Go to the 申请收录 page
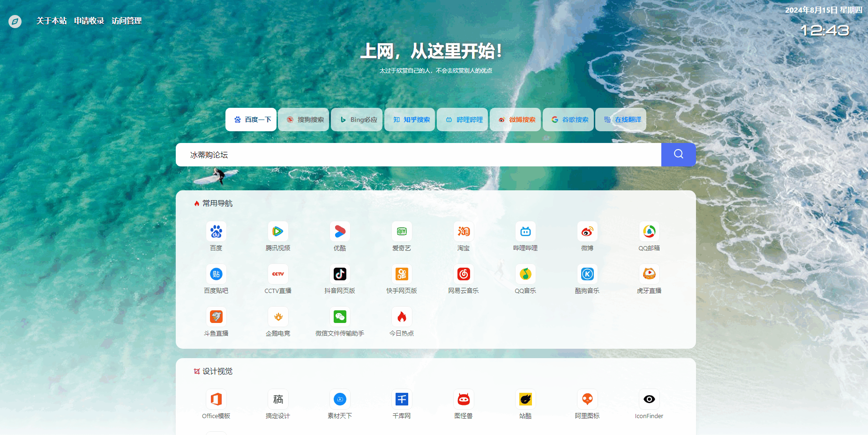The width and height of the screenshot is (868, 435). [x=89, y=21]
